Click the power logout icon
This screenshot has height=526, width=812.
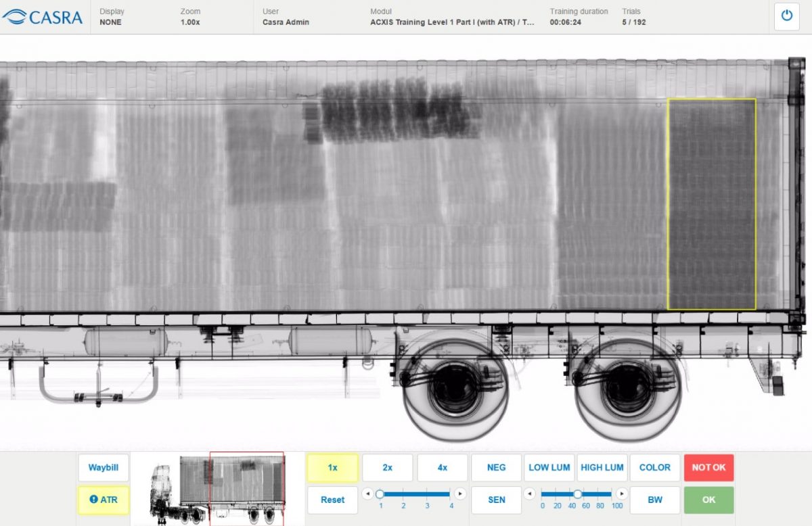point(786,16)
